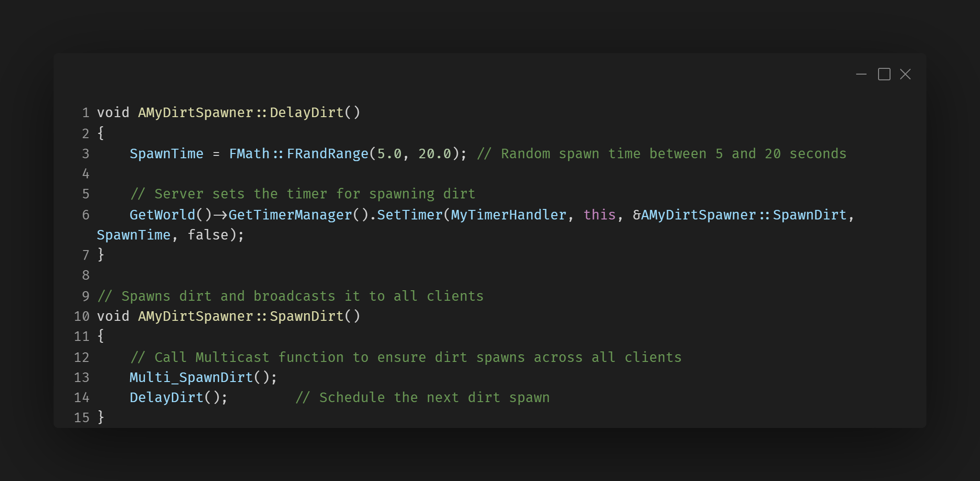Click line number 10 in the gutter
Screen dimensions: 980x481
pyautogui.click(x=82, y=317)
